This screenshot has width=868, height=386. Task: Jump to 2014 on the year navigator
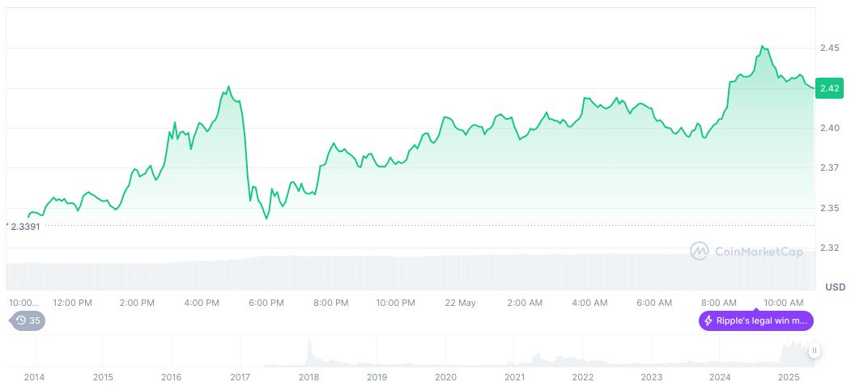[x=34, y=377]
